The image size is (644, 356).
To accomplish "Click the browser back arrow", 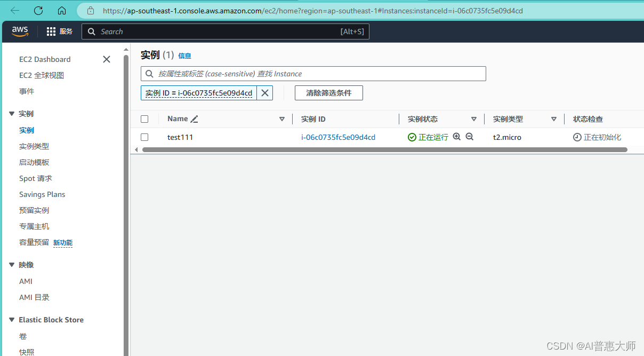I will click(x=15, y=10).
